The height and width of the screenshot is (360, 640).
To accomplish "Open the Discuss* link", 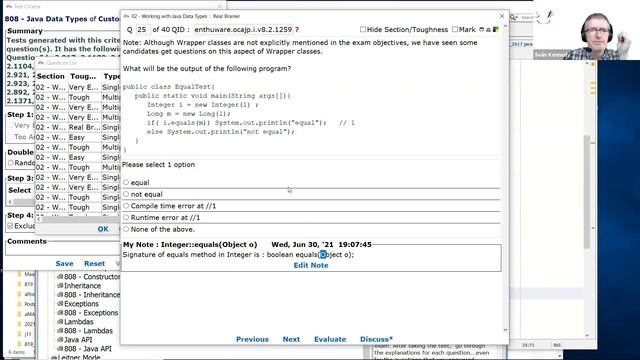I will tap(376, 339).
